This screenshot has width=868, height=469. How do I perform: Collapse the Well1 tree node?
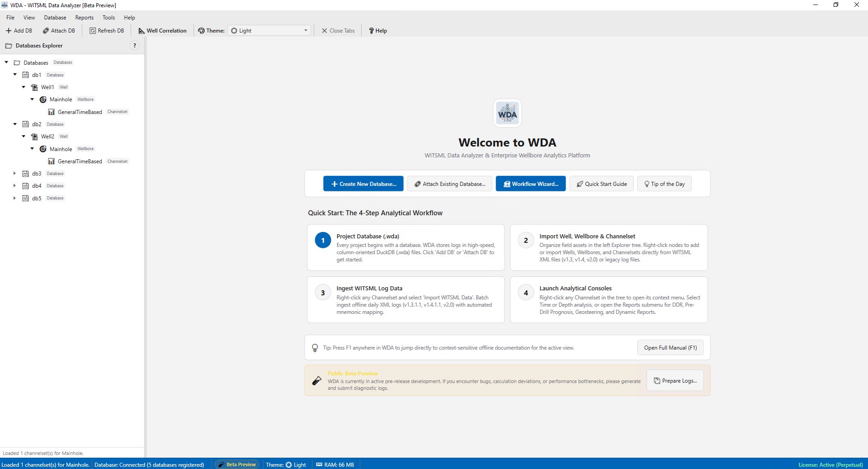[24, 87]
